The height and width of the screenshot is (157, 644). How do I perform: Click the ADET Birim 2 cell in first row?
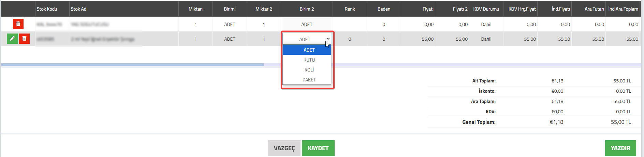click(x=307, y=24)
